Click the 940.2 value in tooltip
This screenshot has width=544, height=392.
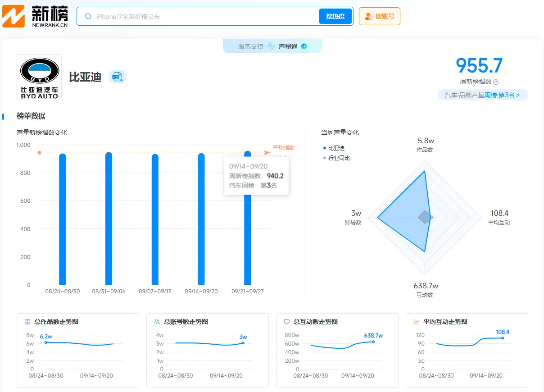coord(275,176)
